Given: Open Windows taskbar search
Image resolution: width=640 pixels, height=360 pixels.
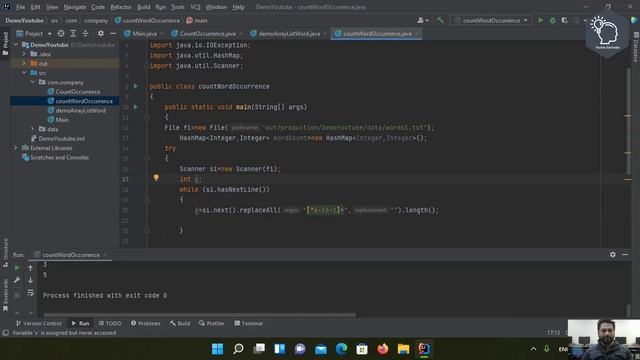Looking at the screenshot, I should [x=238, y=349].
